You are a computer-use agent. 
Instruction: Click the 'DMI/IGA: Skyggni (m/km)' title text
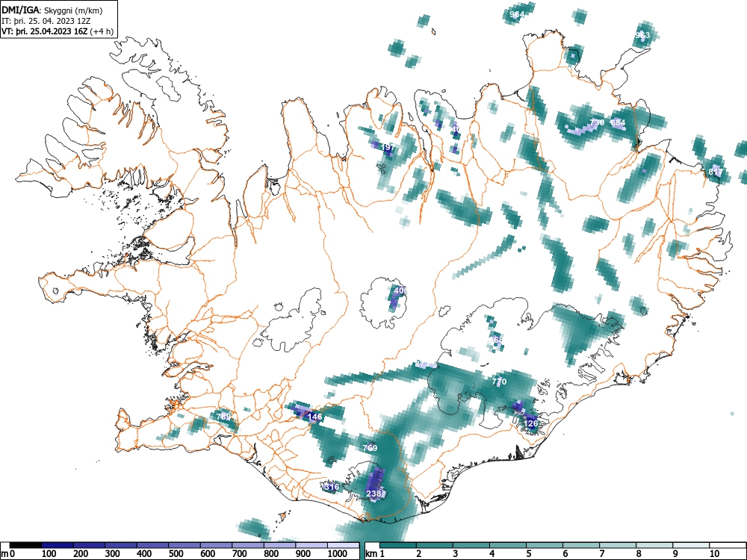(x=52, y=10)
